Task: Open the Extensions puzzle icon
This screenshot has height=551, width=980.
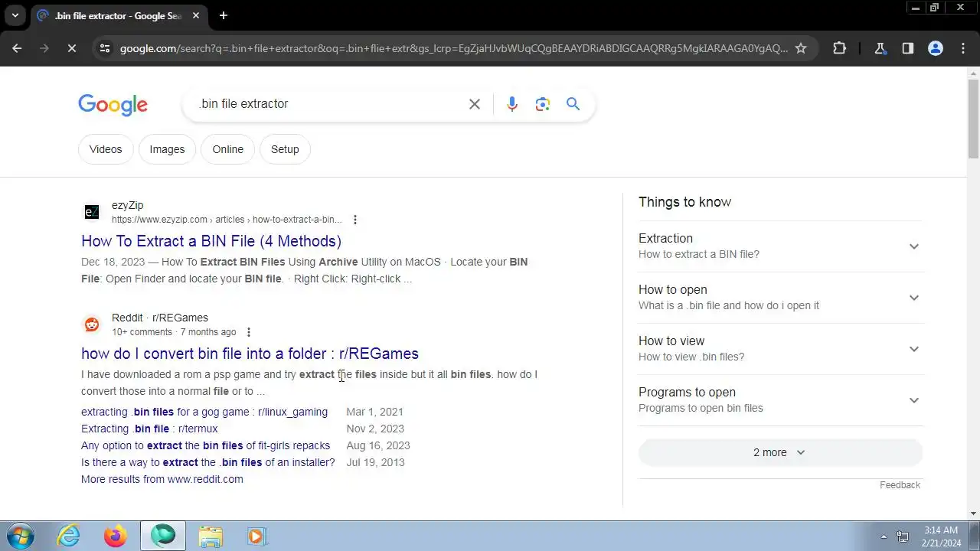Action: click(x=839, y=48)
